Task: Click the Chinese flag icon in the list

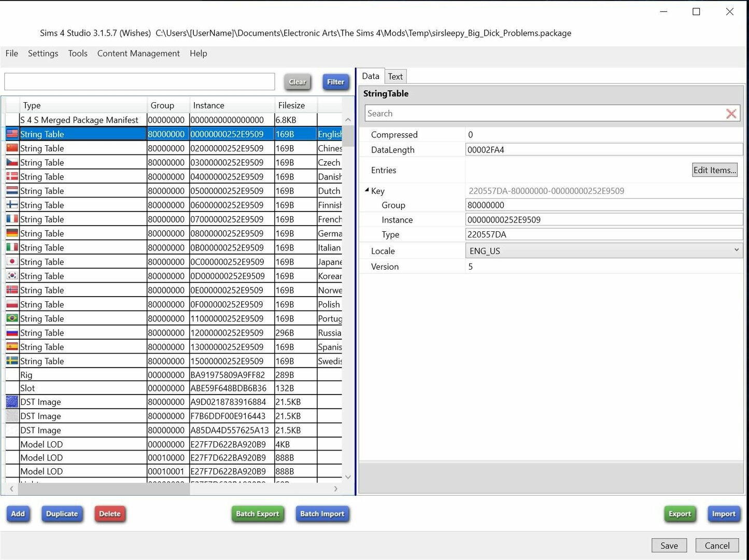Action: pyautogui.click(x=12, y=148)
